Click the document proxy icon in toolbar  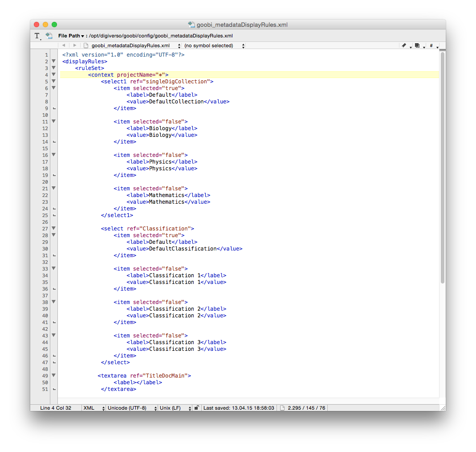[x=49, y=36]
